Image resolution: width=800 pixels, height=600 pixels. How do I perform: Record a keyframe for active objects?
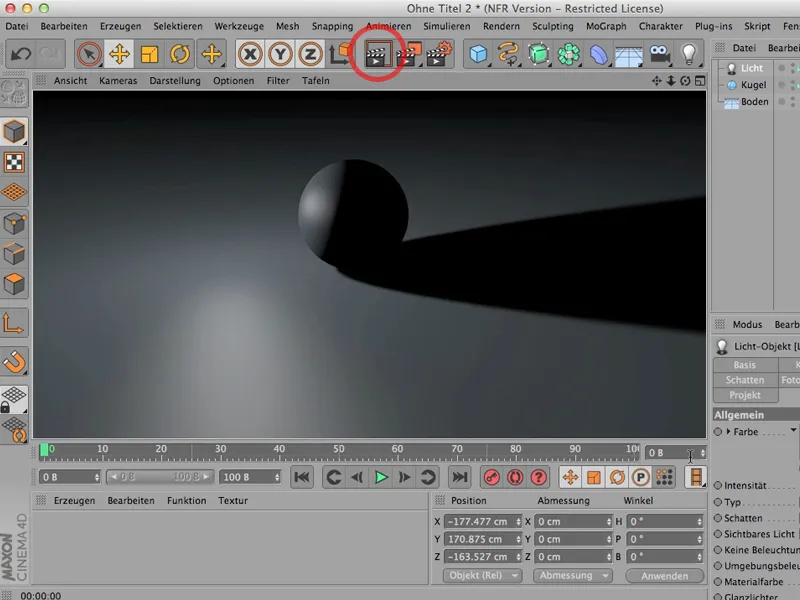(x=491, y=477)
